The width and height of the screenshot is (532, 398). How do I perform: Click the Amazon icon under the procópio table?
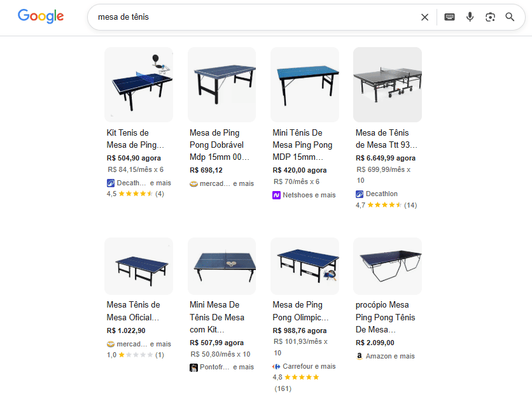(x=359, y=356)
